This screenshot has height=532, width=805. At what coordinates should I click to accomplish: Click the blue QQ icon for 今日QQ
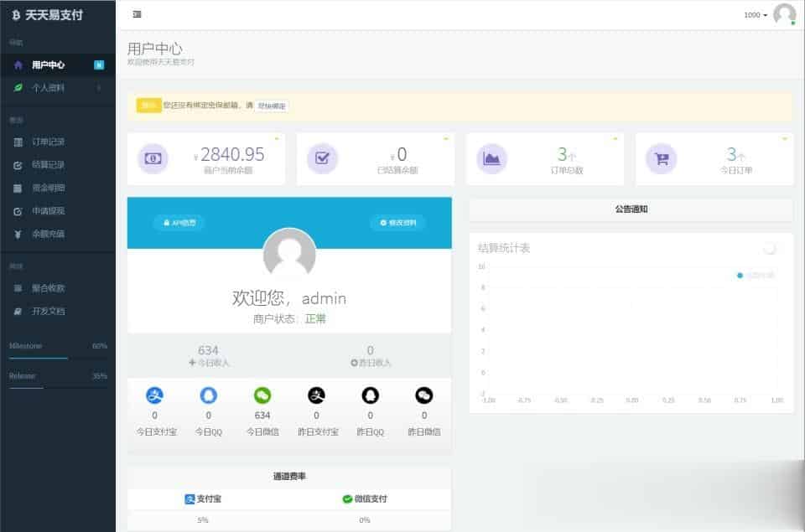(209, 395)
